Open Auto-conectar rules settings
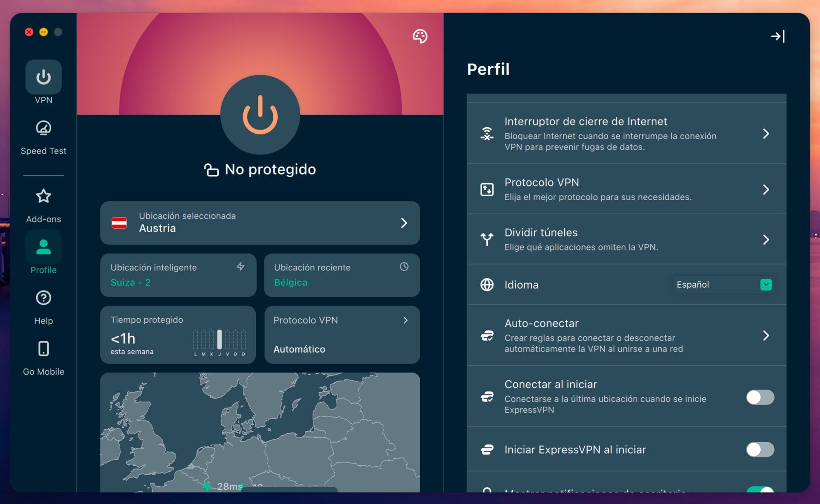The image size is (820, 504). 626,335
